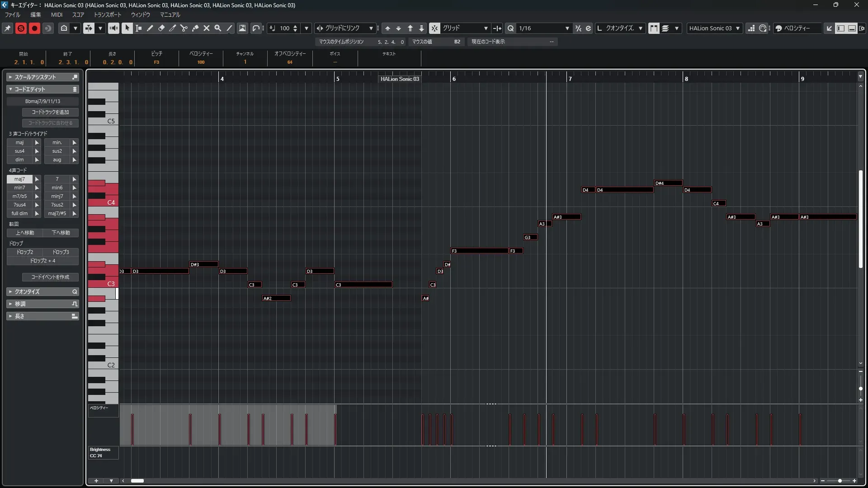
Task: Click the horizontal zoom slider handle
Action: 840,481
